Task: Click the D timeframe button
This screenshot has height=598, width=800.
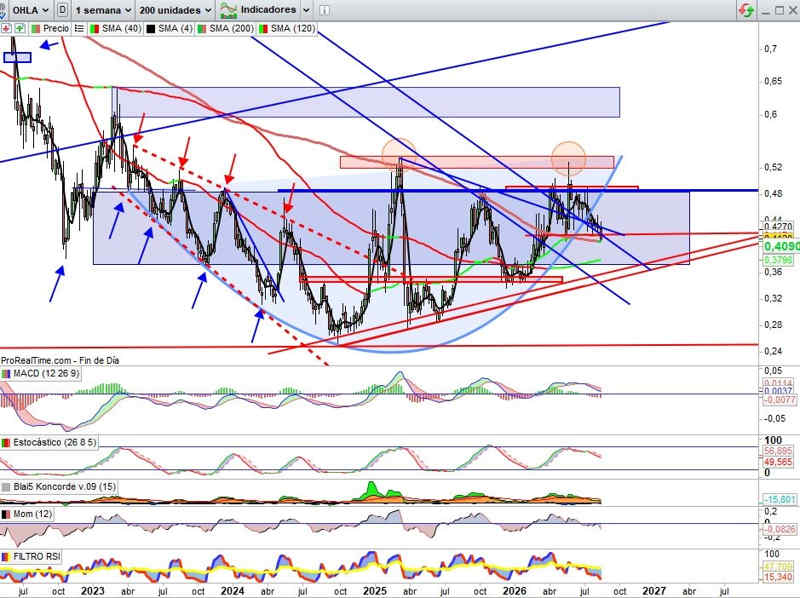Action: (x=62, y=10)
